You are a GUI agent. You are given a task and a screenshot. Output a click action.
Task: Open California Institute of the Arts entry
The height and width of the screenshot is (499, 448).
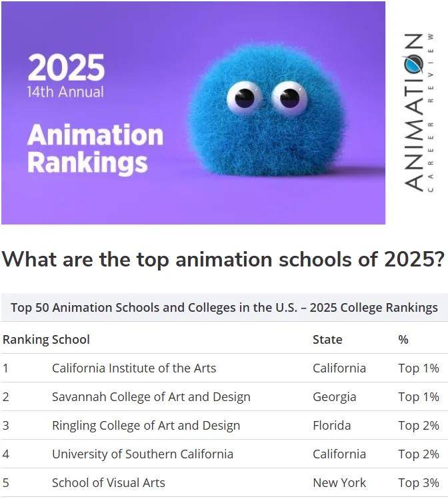pyautogui.click(x=134, y=368)
